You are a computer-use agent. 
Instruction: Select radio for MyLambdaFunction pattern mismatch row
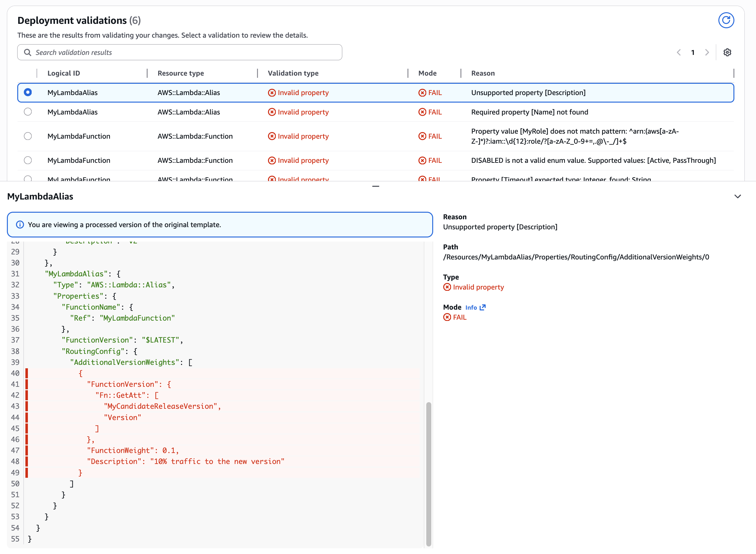[28, 136]
